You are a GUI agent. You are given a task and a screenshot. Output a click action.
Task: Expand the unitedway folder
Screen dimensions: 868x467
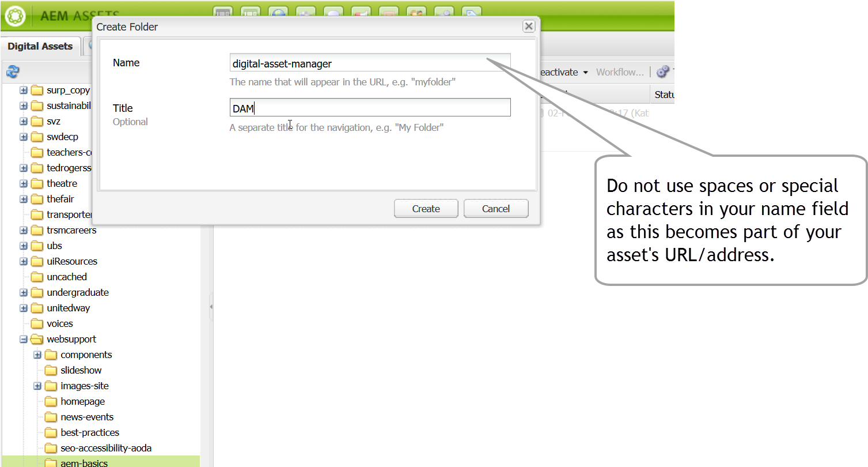point(24,308)
